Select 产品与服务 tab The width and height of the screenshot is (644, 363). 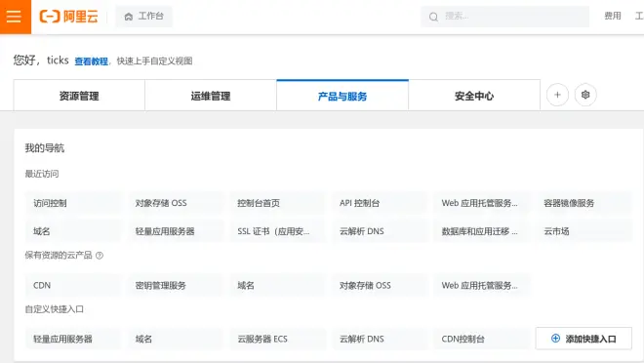click(x=342, y=96)
